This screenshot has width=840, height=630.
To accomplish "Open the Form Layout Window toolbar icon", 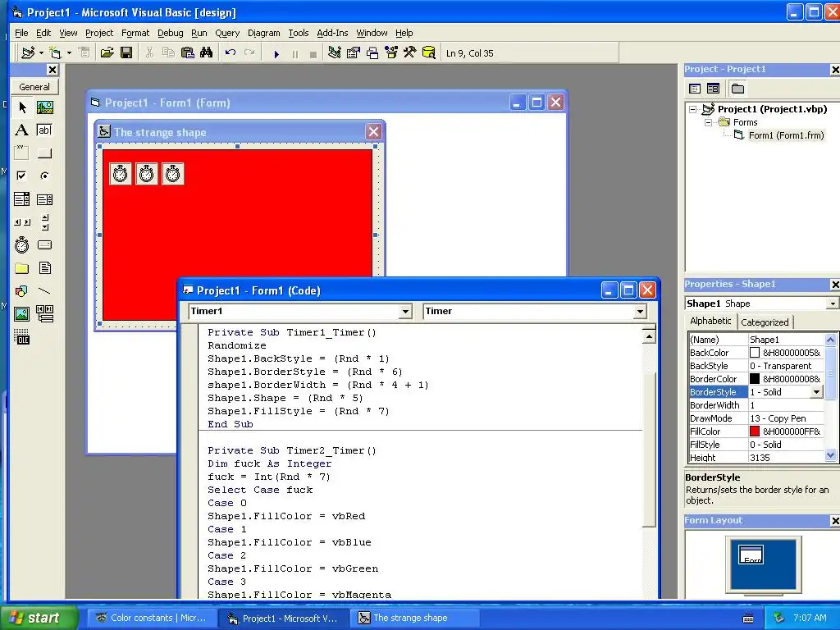I will [x=372, y=52].
